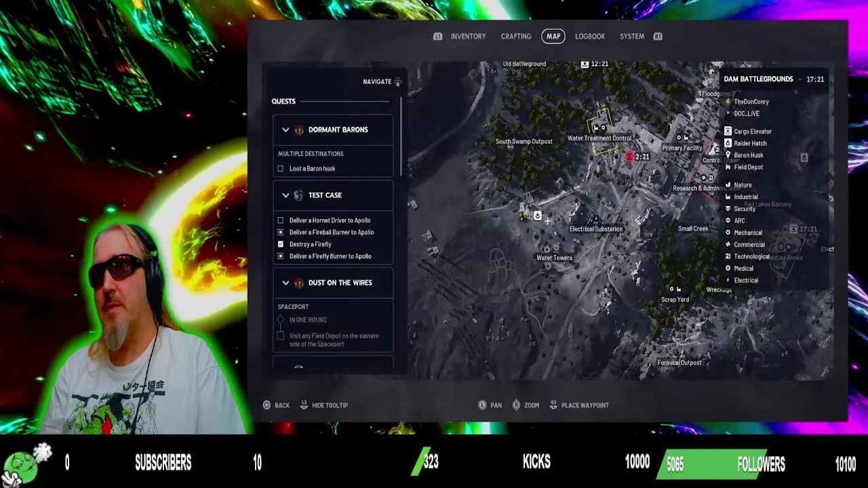Click the Baron Husk pin icon
868x488 pixels.
[x=728, y=155]
